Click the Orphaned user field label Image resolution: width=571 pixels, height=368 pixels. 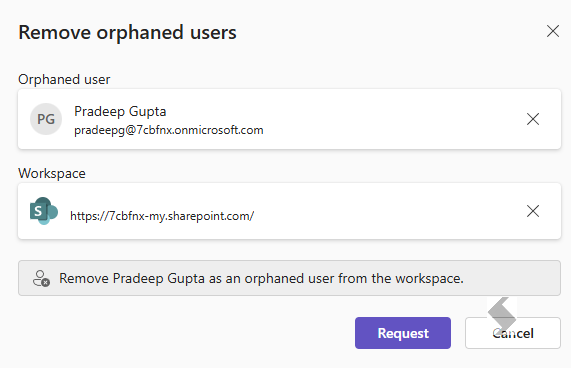pos(64,79)
